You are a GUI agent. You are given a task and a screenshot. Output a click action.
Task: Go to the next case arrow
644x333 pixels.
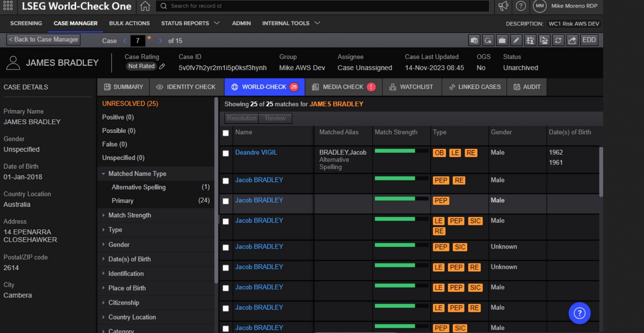tap(160, 41)
